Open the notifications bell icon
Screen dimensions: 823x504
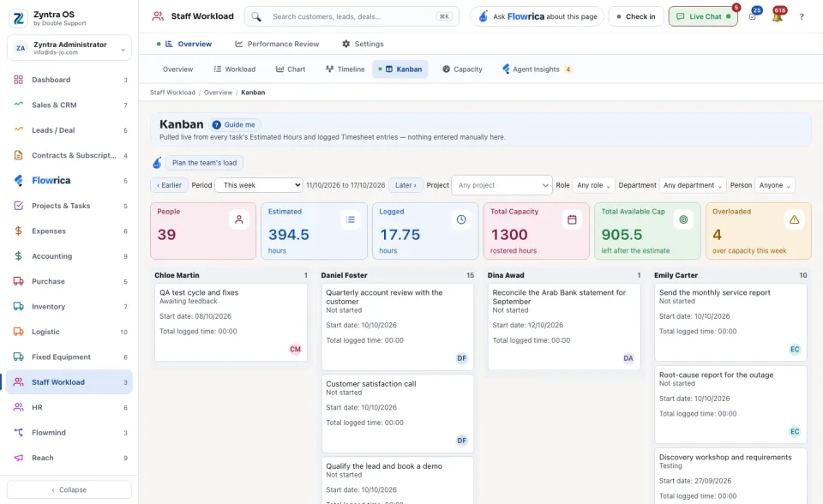(777, 17)
